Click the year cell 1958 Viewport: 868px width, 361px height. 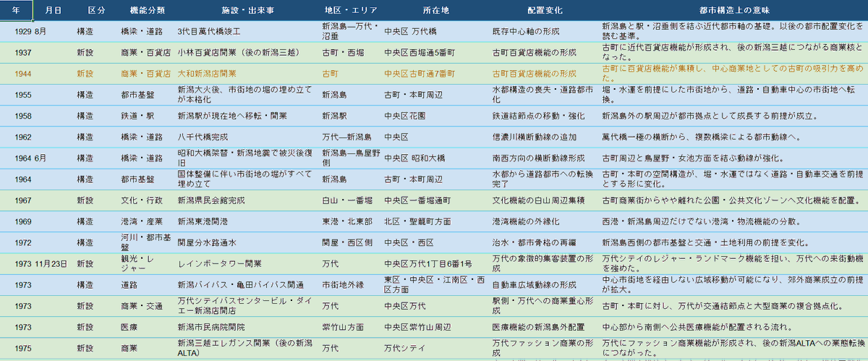click(16, 116)
